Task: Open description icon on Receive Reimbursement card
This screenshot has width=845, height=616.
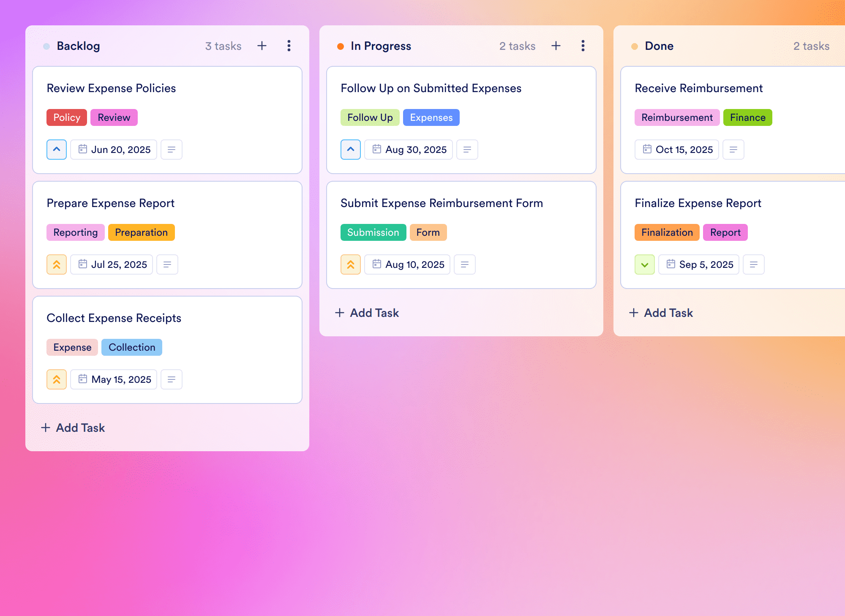Action: pos(733,150)
